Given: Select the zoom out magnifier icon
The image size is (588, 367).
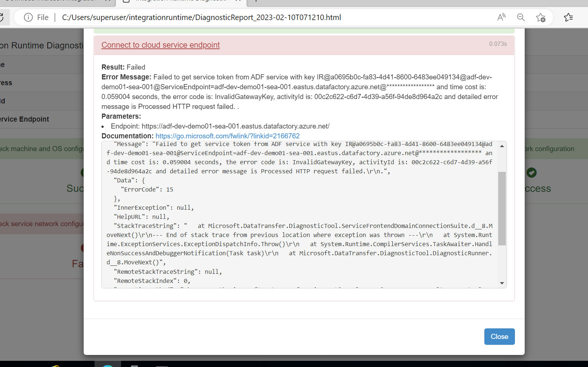Looking at the screenshot, I should tap(521, 17).
